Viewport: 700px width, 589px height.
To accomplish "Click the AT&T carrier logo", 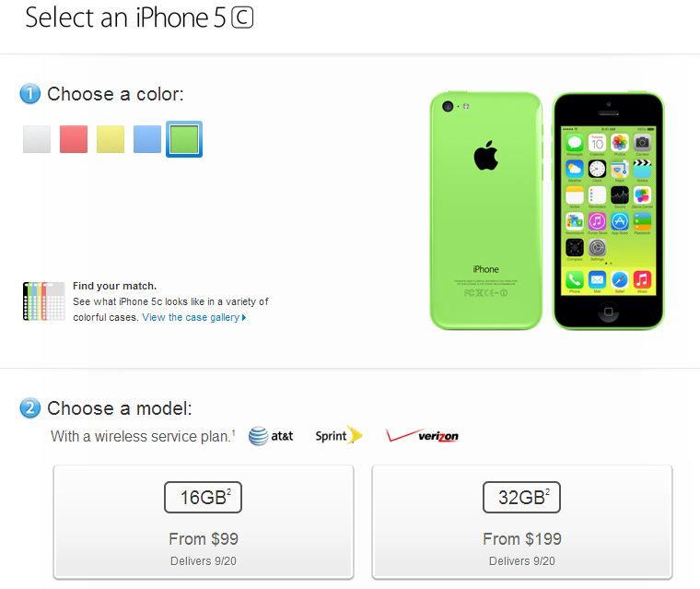I will (271, 436).
